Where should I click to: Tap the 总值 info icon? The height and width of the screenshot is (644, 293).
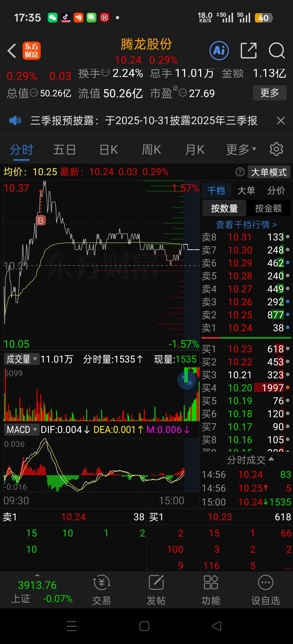coord(34,93)
